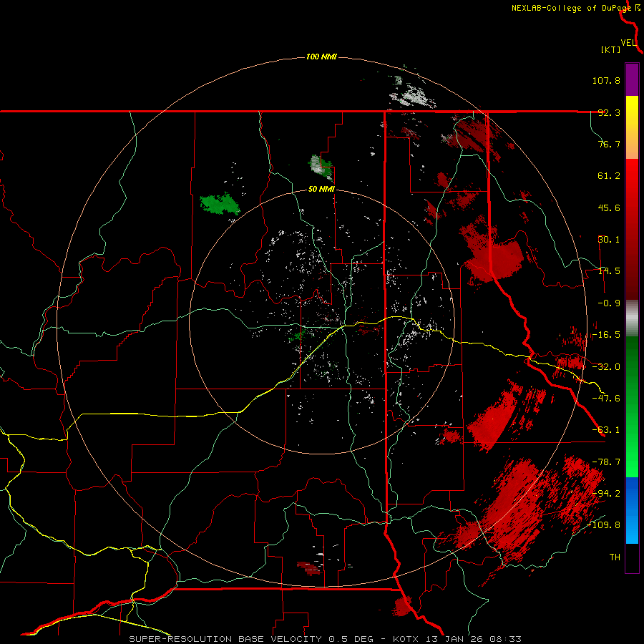Click the gray near-zero segment of color scale
The height and width of the screenshot is (644, 644).
pos(632,318)
